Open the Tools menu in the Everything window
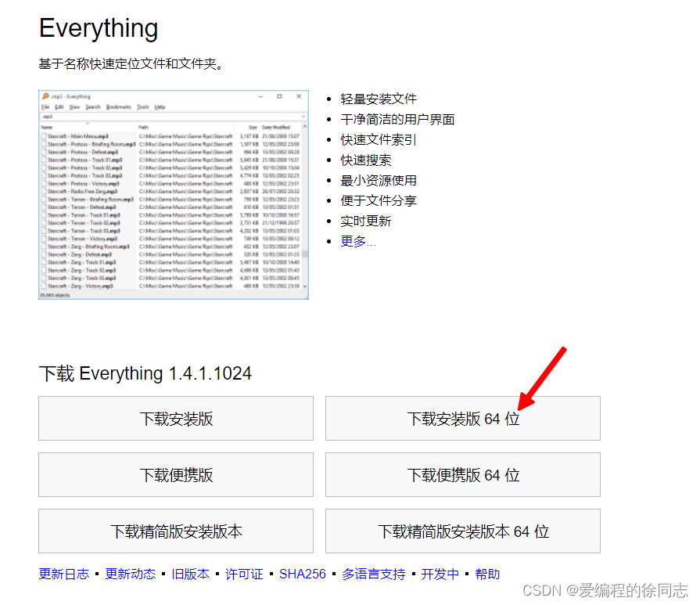The image size is (700, 605). 144,109
